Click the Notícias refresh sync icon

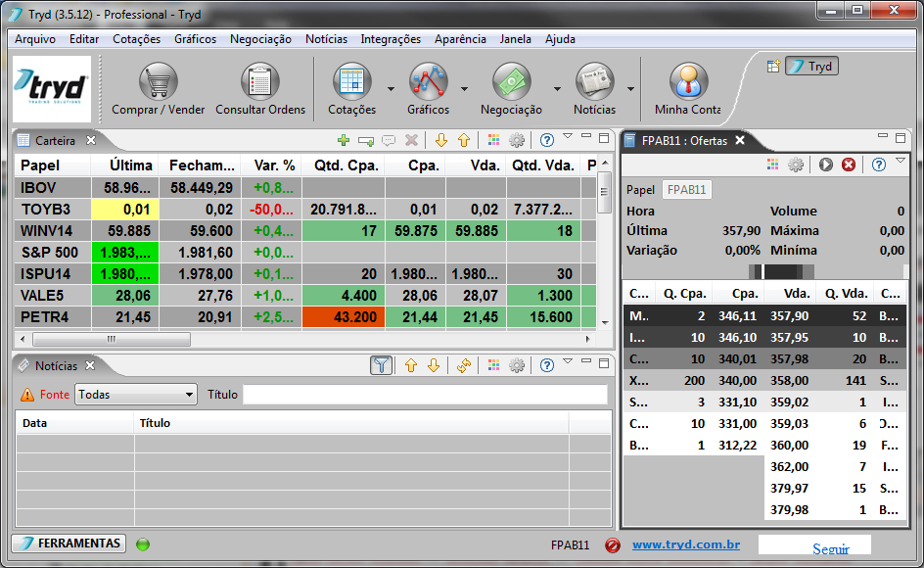pos(464,365)
